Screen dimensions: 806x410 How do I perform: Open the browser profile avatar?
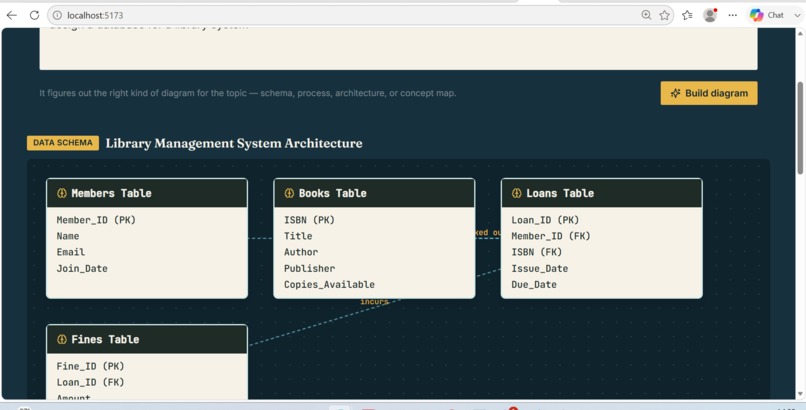[710, 15]
